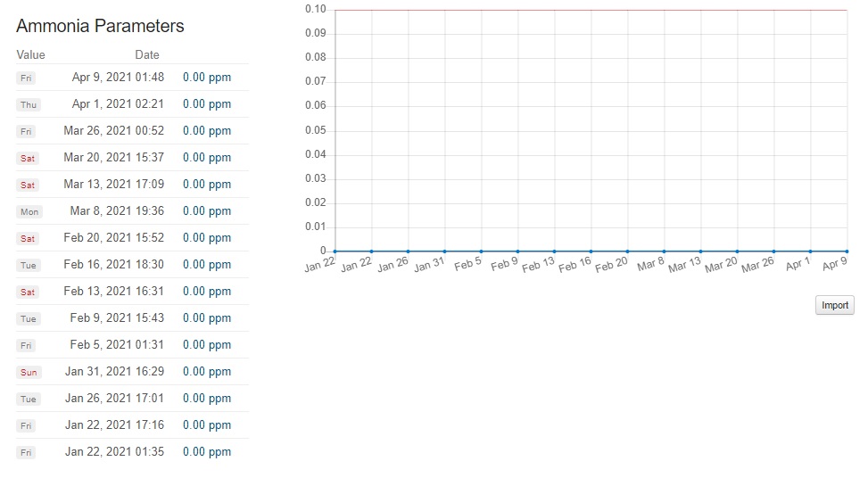Open the 0.00 ppm value for Apr 9, 2021

[207, 78]
